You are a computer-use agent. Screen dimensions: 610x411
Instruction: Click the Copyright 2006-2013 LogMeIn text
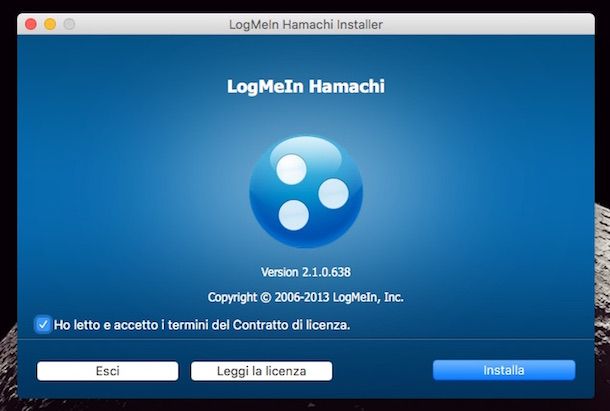click(305, 297)
